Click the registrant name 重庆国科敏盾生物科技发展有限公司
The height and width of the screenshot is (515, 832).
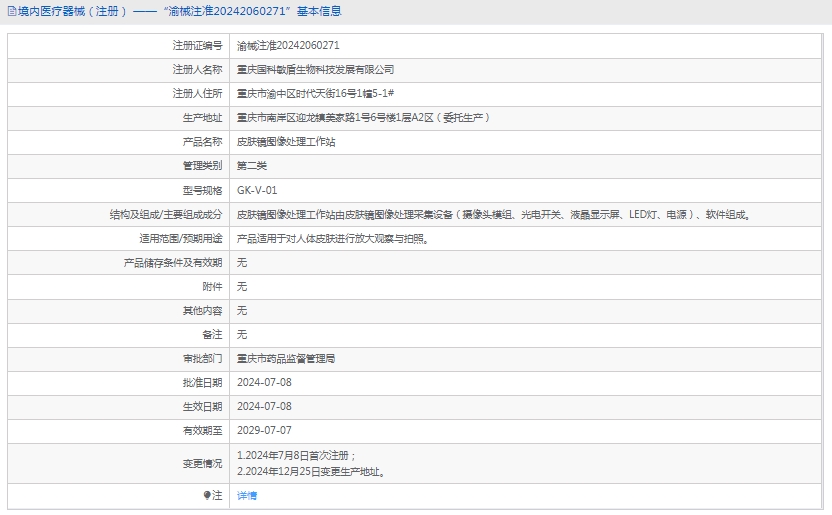(315, 70)
